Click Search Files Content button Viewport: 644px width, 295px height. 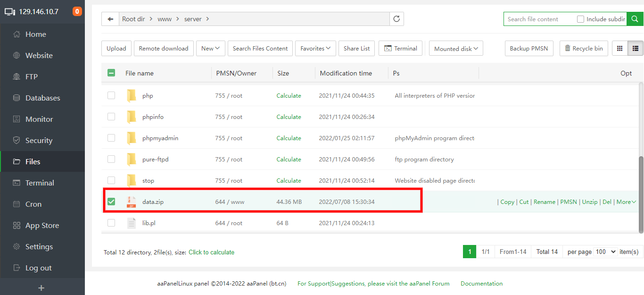tap(260, 48)
